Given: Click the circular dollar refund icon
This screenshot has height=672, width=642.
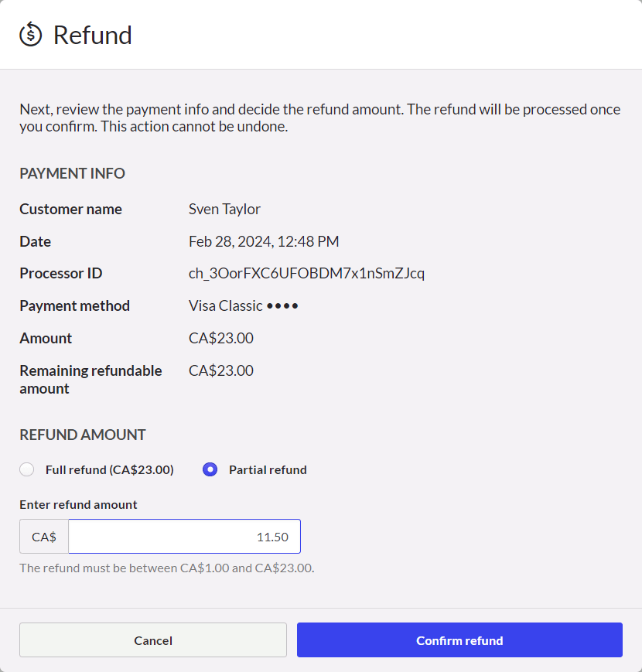Looking at the screenshot, I should pyautogui.click(x=29, y=34).
